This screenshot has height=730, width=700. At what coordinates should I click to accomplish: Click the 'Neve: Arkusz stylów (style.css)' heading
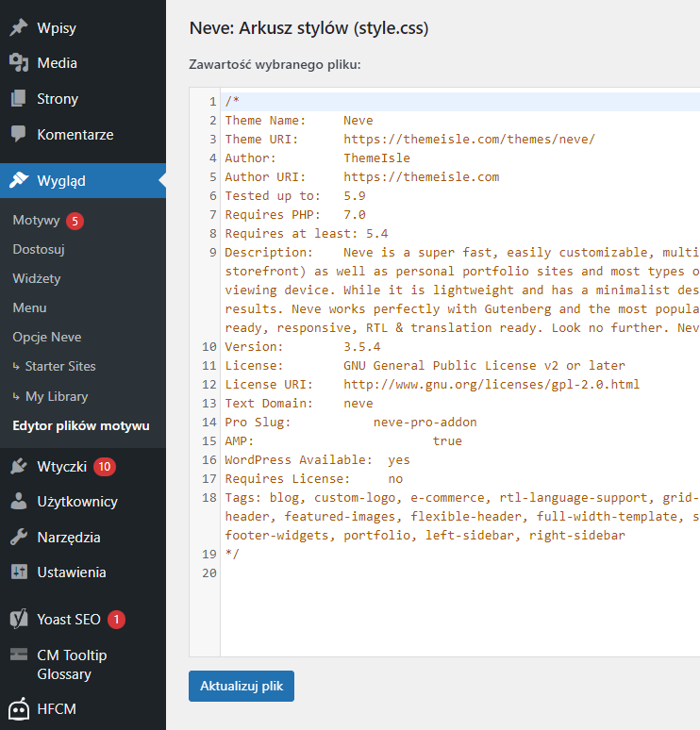[x=308, y=28]
